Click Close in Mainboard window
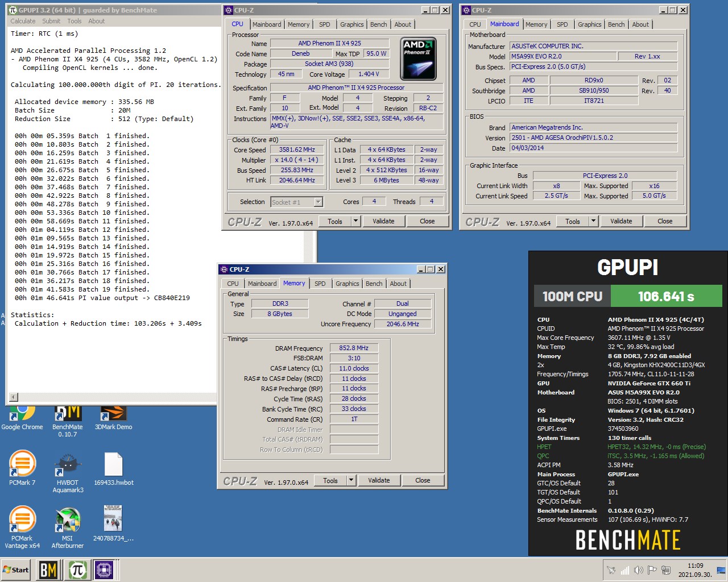Image resolution: width=728 pixels, height=582 pixels. tap(665, 221)
